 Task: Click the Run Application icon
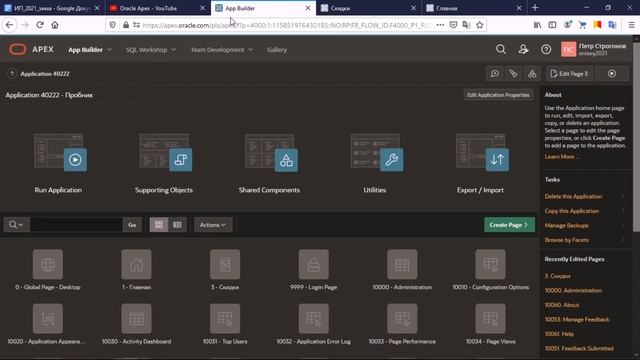[60, 152]
